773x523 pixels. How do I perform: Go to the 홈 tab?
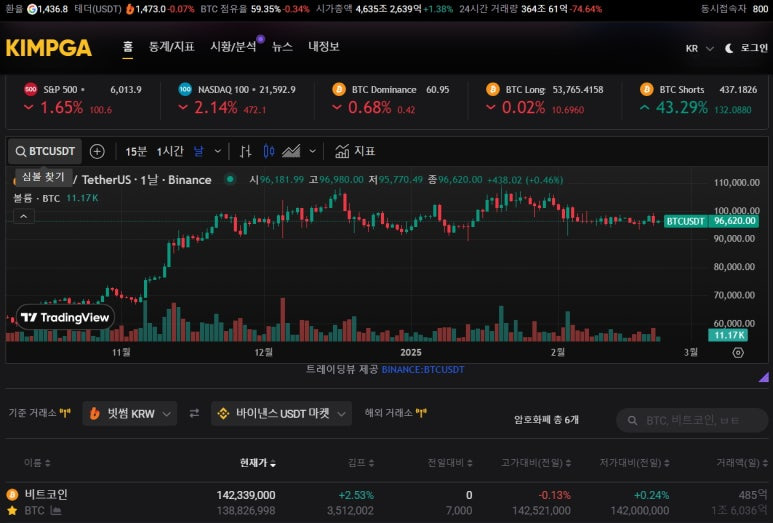[x=128, y=47]
